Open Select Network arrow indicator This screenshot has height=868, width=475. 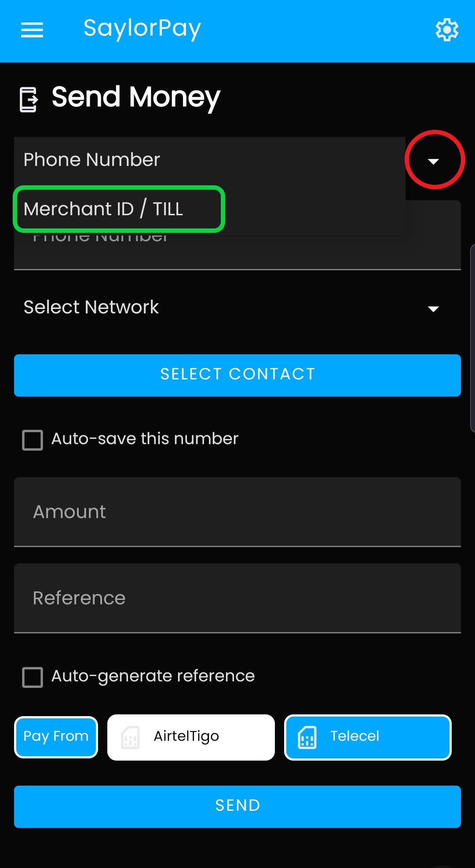point(434,309)
